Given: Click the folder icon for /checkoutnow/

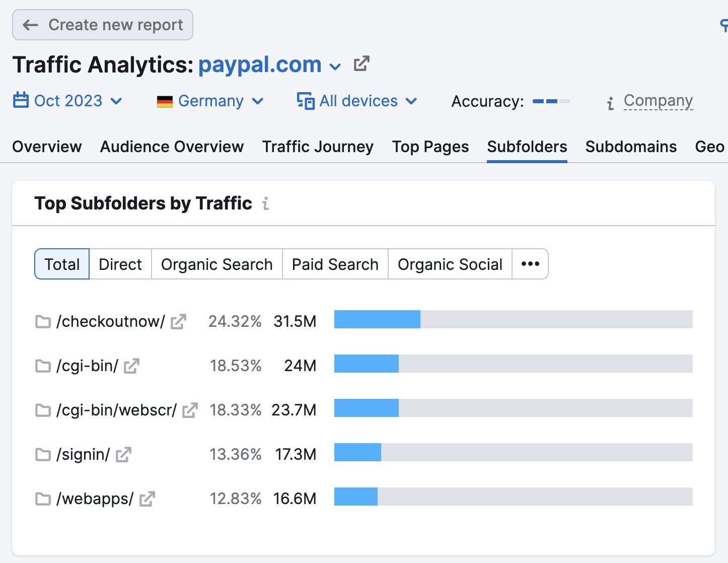Looking at the screenshot, I should click(43, 322).
